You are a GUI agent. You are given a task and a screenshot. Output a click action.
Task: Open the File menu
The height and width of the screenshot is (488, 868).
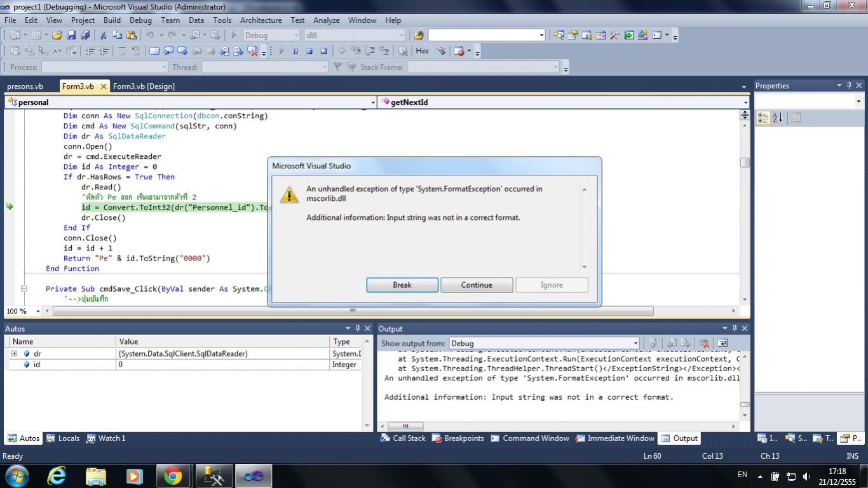10,20
